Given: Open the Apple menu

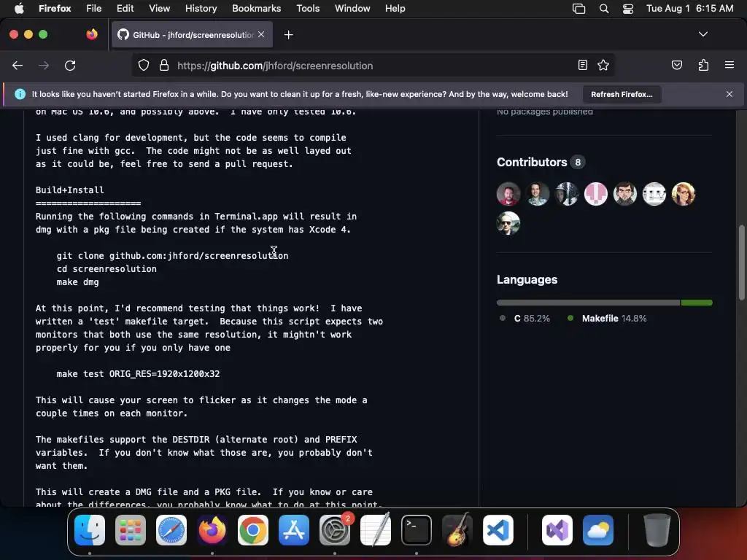Looking at the screenshot, I should click(19, 9).
